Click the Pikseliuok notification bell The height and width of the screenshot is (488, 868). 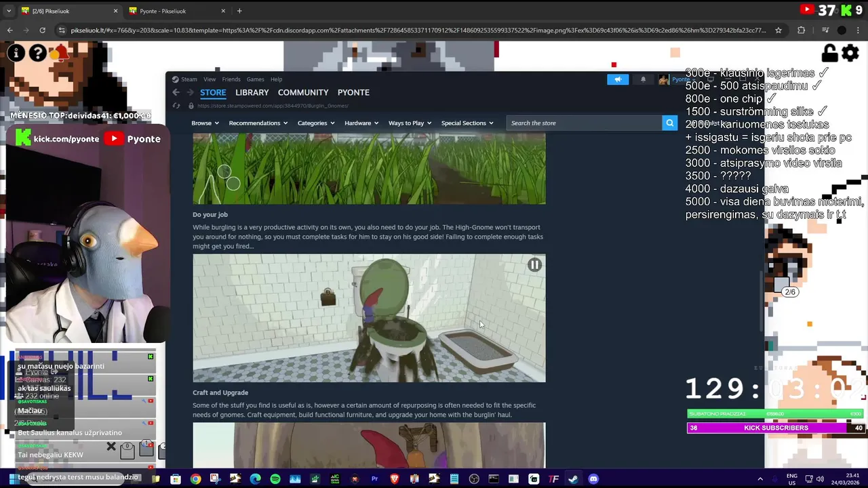pos(61,53)
